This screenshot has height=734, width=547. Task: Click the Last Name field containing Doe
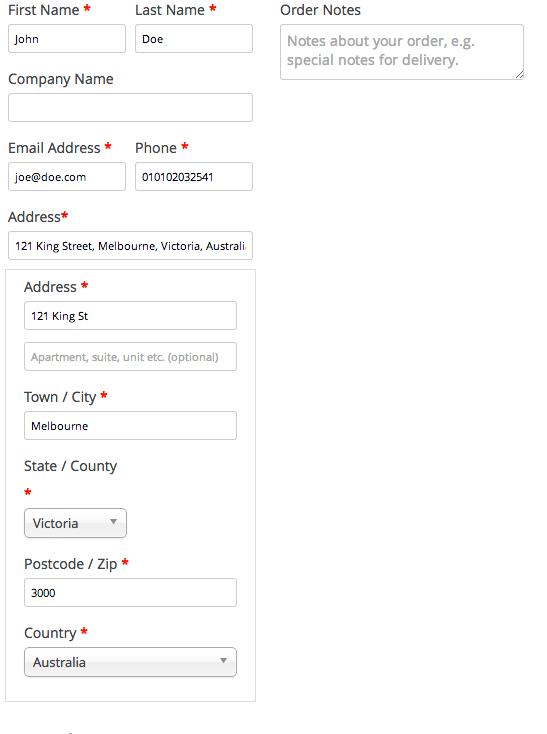coord(194,39)
